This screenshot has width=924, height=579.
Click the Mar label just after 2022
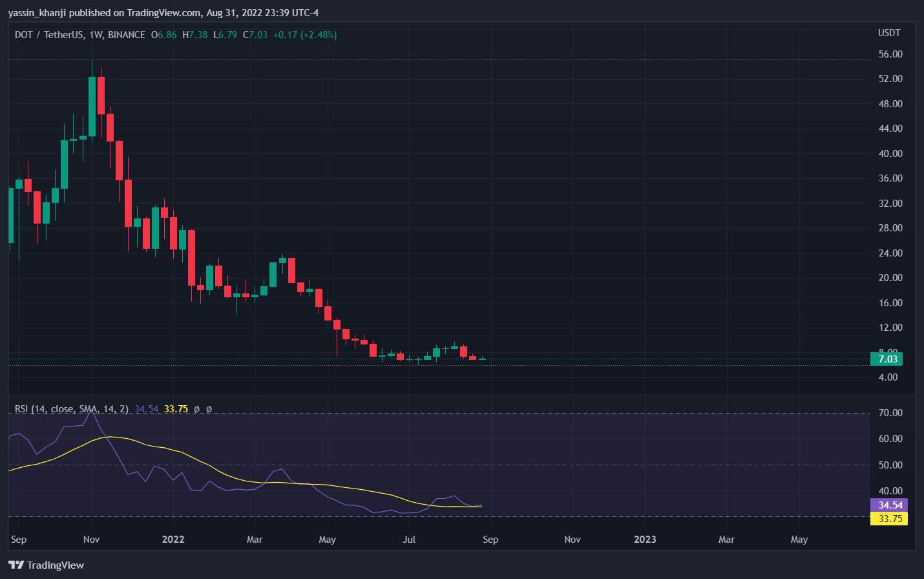coord(255,540)
